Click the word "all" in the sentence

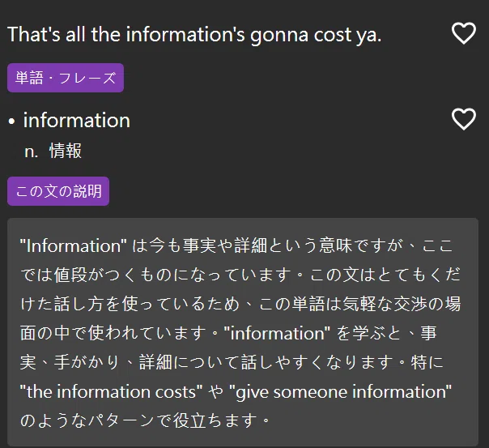75,34
